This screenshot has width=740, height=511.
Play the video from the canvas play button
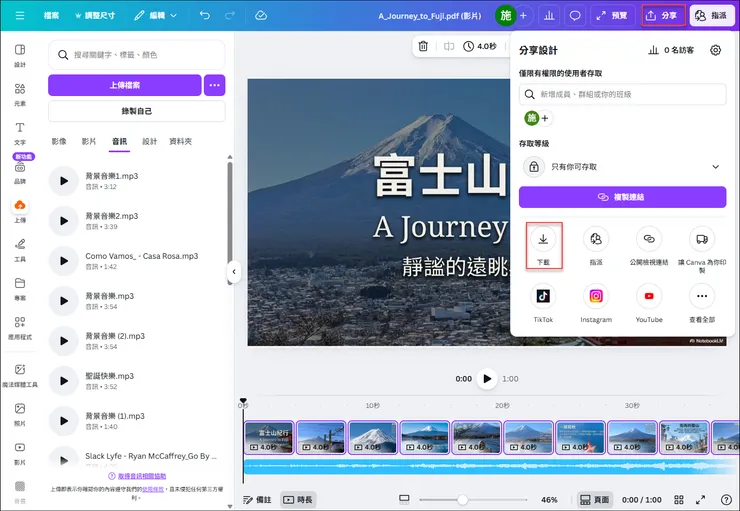(x=487, y=378)
